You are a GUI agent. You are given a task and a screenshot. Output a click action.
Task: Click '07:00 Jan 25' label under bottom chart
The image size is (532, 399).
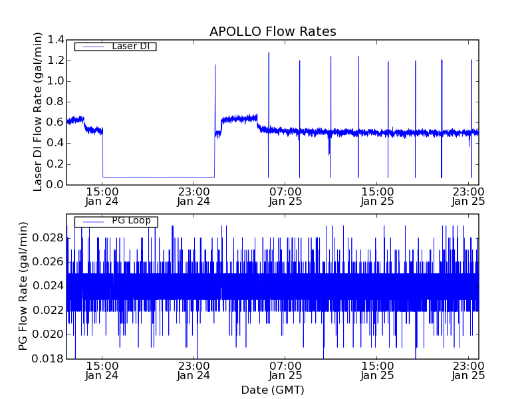pyautogui.click(x=285, y=371)
